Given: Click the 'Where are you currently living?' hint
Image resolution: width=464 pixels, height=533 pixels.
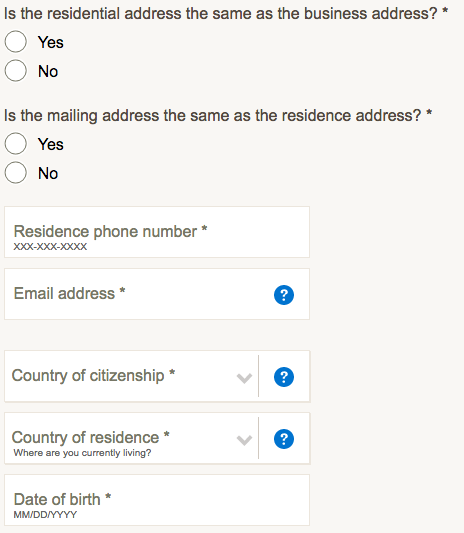Looking at the screenshot, I should tap(82, 453).
